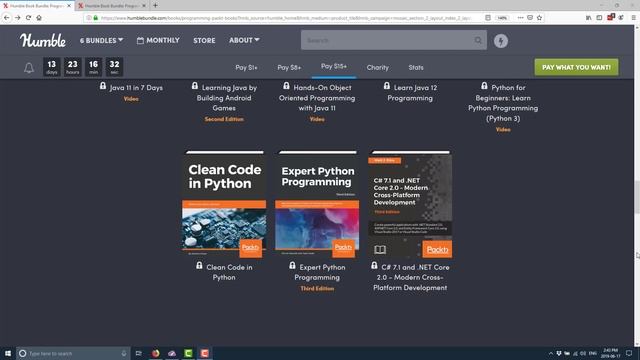Image resolution: width=640 pixels, height=360 pixels.
Task: Click the search magnifier icon
Action: [478, 40]
